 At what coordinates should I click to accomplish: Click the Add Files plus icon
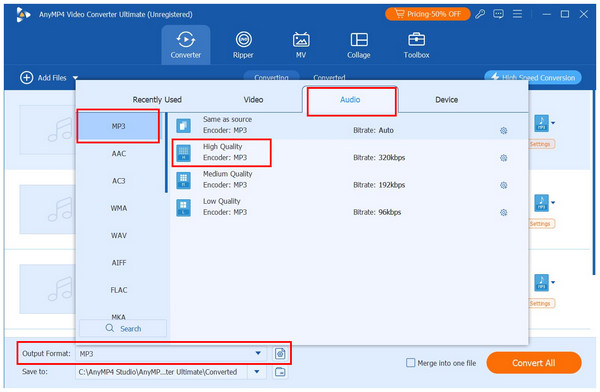[26, 78]
